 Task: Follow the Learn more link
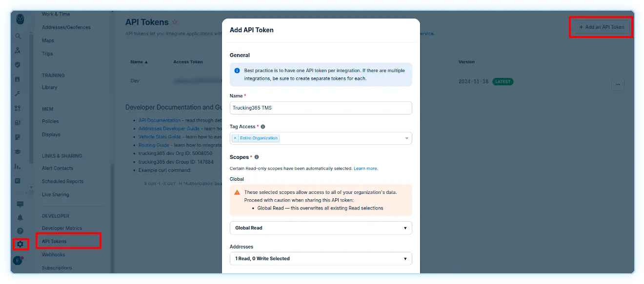365,169
